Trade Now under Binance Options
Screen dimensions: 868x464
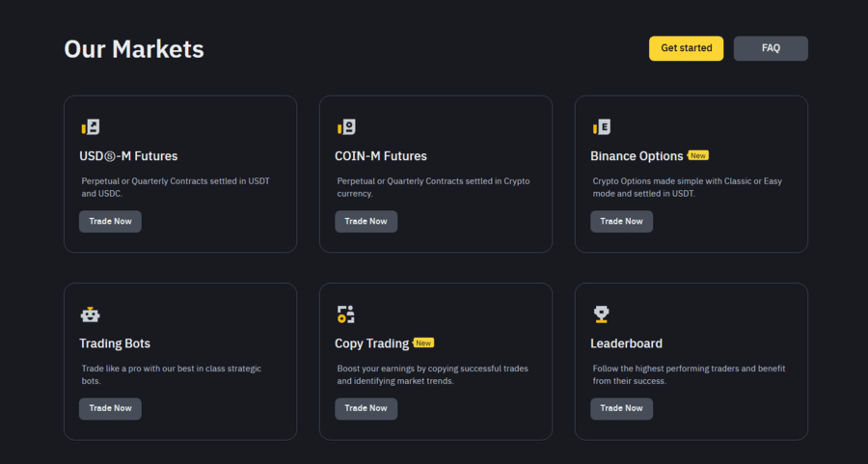coord(622,222)
